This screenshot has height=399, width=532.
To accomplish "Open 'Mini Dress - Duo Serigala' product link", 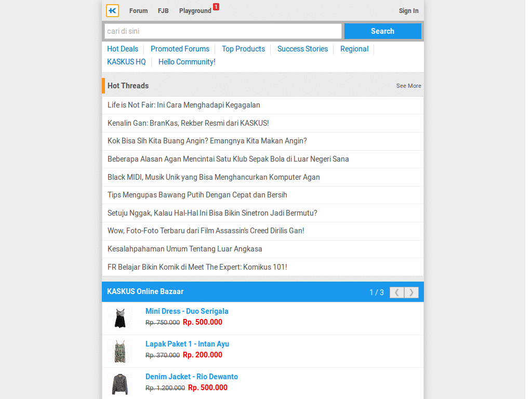I will tap(187, 311).
